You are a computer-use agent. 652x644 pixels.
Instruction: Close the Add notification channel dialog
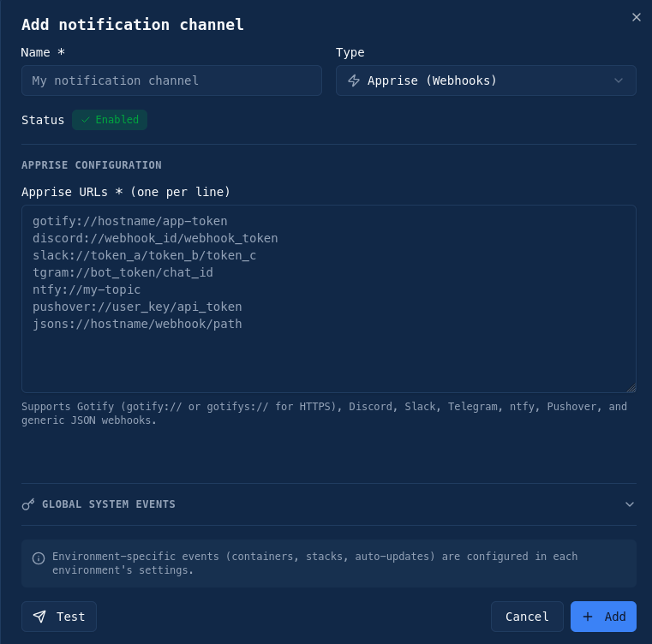click(x=636, y=17)
